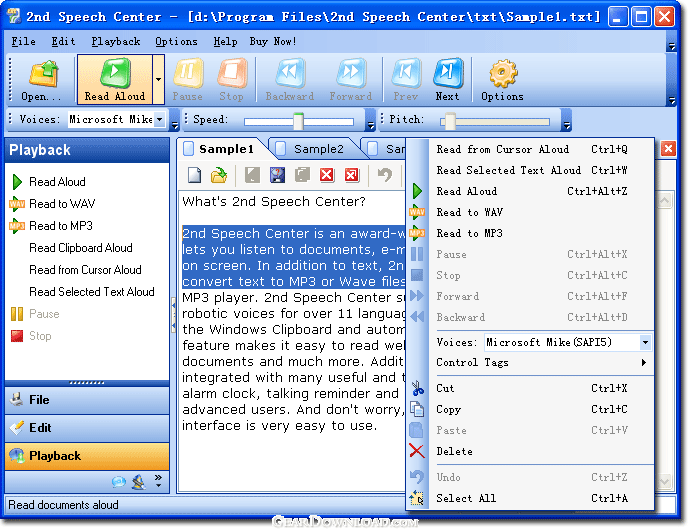Expand Control Tags submenu
Image resolution: width=690 pixels, height=530 pixels.
point(530,362)
